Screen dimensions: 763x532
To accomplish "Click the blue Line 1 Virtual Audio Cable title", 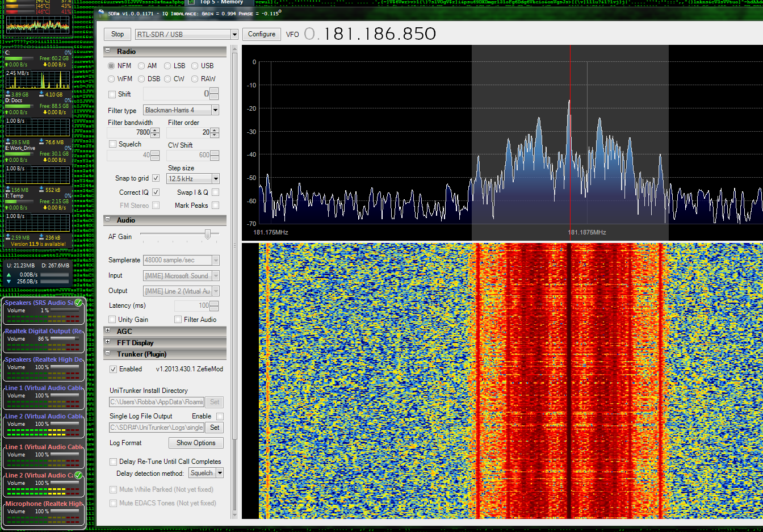I will [44, 388].
